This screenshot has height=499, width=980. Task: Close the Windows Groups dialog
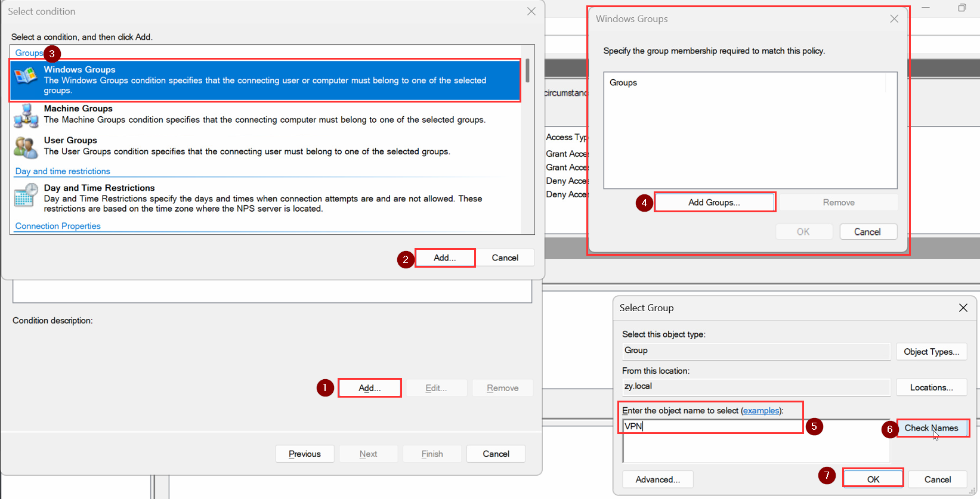click(x=894, y=19)
